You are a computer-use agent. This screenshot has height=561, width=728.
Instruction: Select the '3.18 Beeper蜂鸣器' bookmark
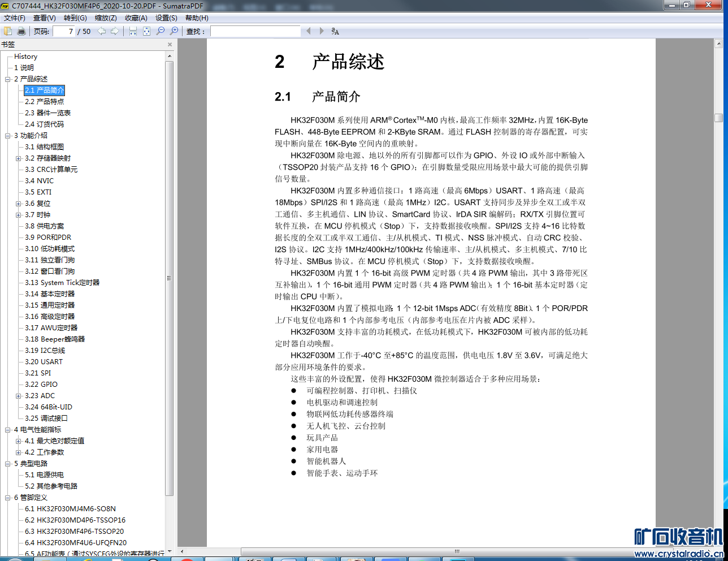pos(55,339)
